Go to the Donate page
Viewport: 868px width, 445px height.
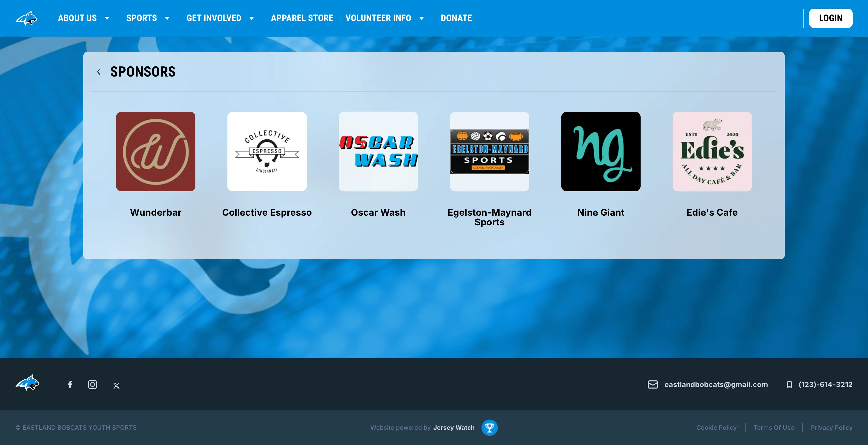pyautogui.click(x=456, y=18)
